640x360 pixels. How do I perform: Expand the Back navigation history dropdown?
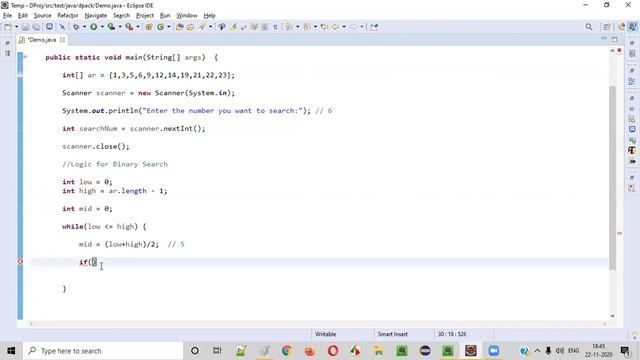click(344, 27)
